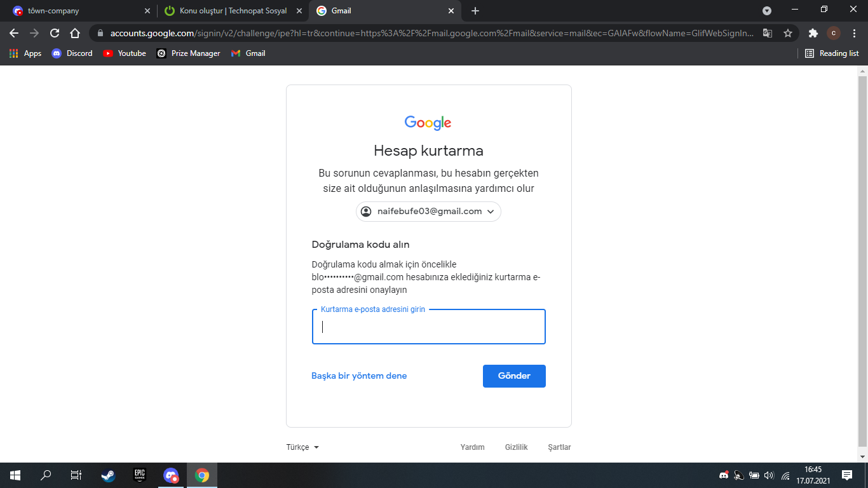Open Wi-Fi network settings in tray
The width and height of the screenshot is (868, 488).
tap(785, 475)
